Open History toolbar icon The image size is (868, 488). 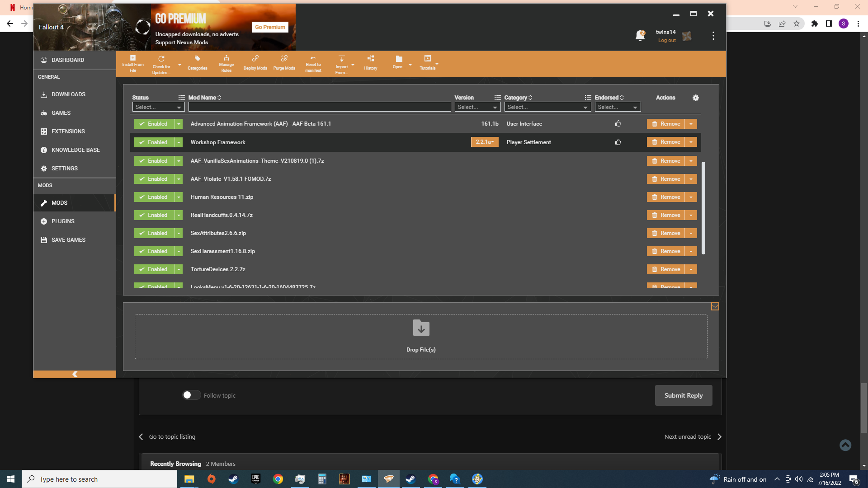[371, 63]
